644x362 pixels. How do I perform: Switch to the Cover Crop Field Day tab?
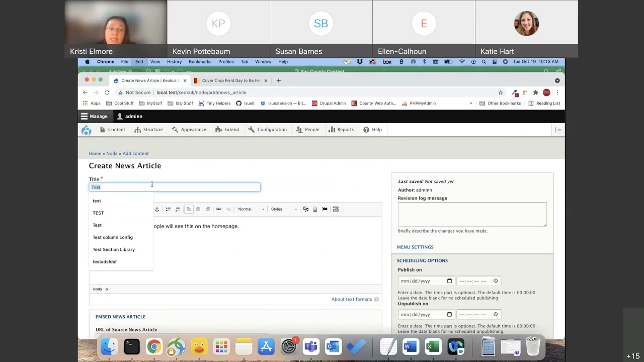pos(230,80)
